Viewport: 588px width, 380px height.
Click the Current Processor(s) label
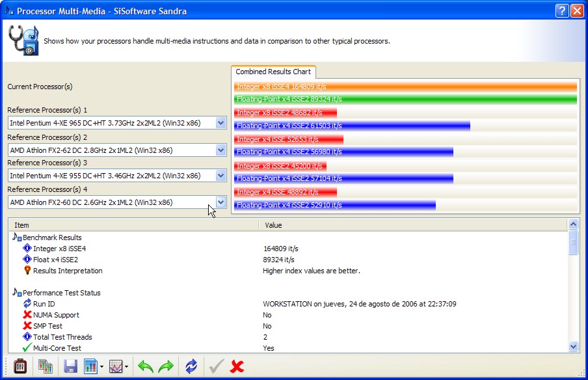tap(40, 87)
